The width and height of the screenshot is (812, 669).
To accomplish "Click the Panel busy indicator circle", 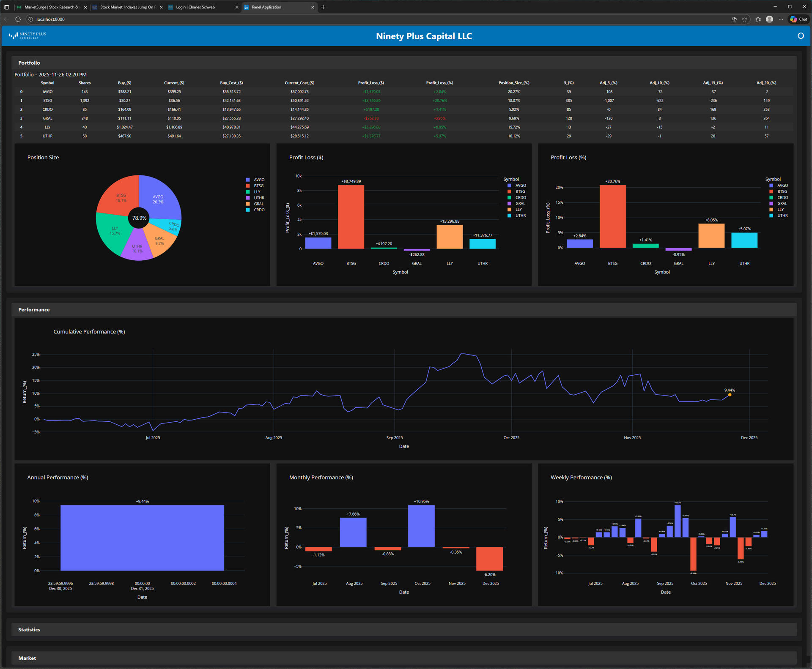I will coord(800,36).
